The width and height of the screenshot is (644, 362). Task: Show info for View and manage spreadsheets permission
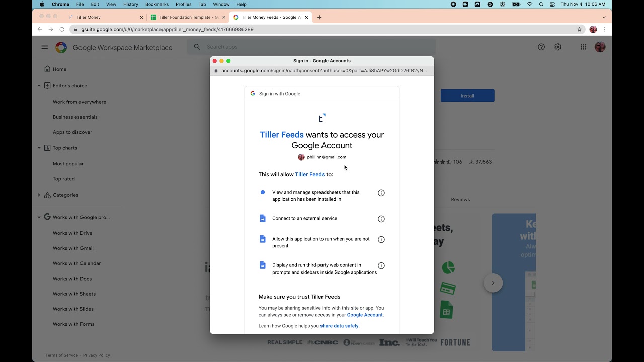(381, 193)
